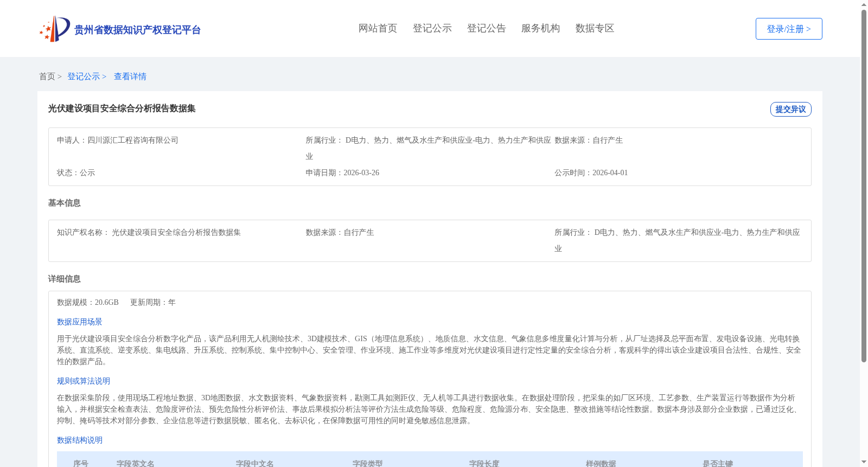Open the 服务机构 nav item
The height and width of the screenshot is (467, 868).
pos(540,28)
